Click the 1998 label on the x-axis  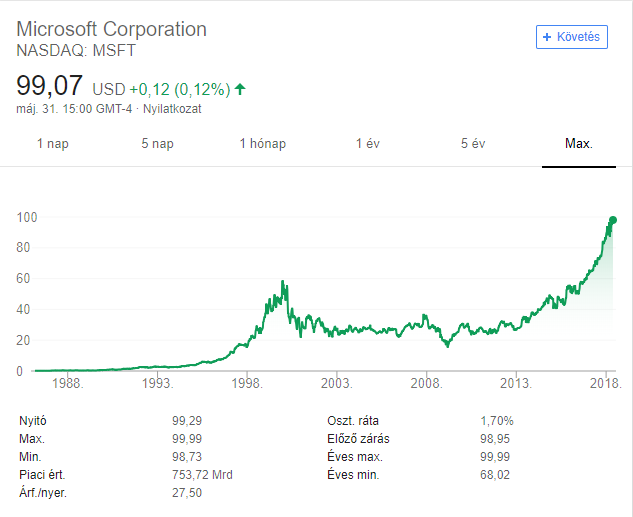[x=248, y=383]
